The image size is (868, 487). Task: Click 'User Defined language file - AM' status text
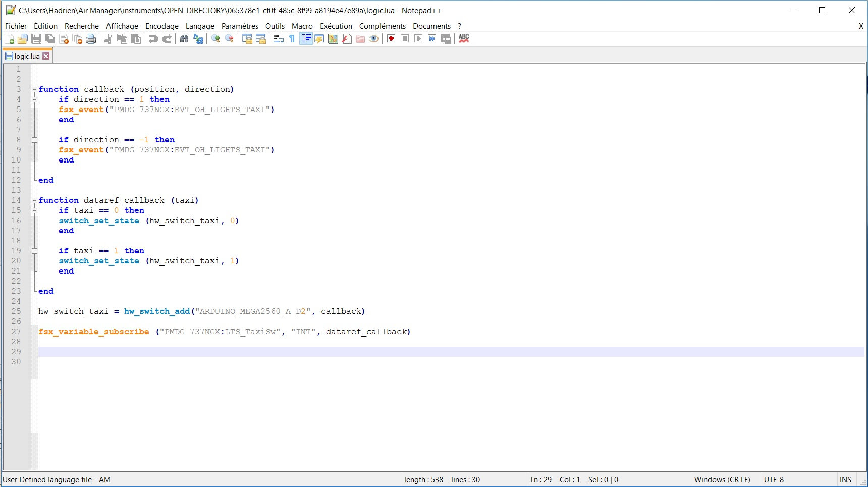click(57, 480)
